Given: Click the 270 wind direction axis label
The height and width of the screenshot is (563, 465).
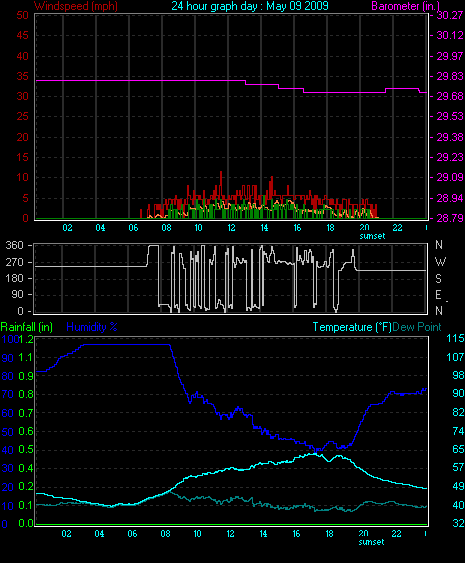Looking at the screenshot, I should click(14, 262).
